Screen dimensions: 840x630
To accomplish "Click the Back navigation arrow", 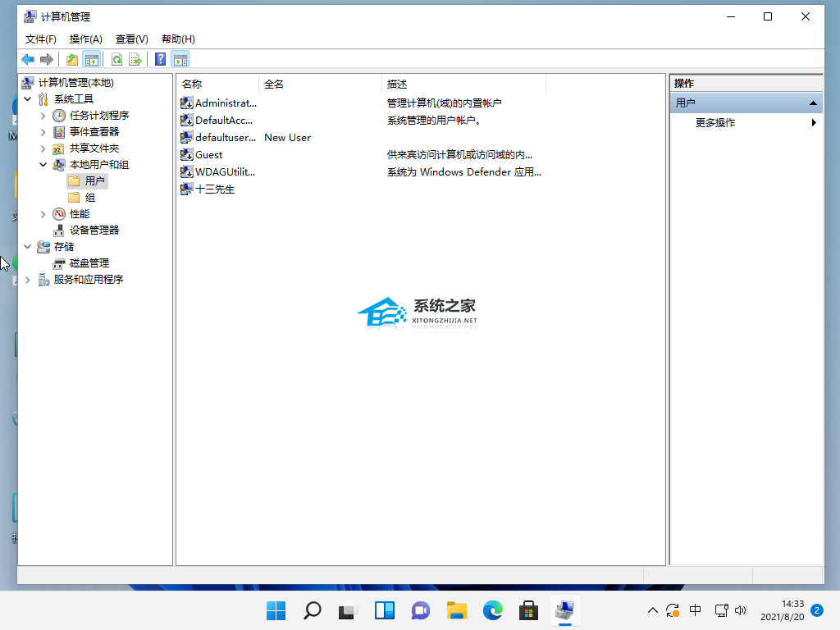I will pyautogui.click(x=27, y=58).
